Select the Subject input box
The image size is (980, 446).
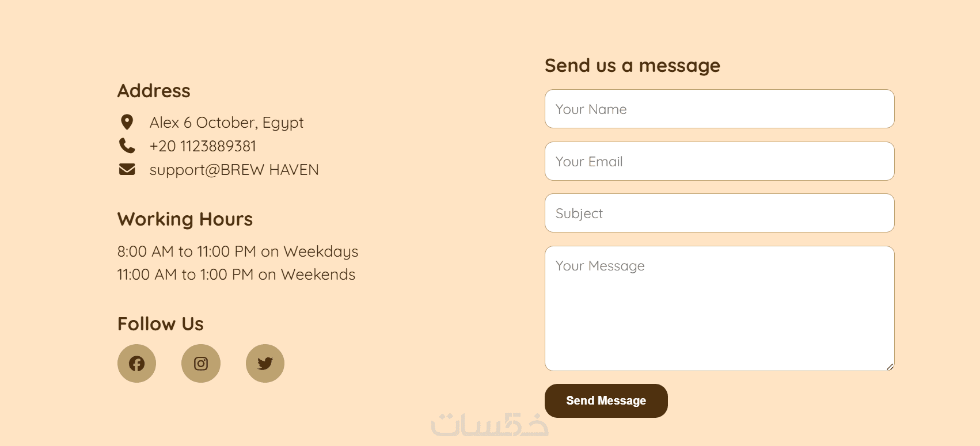tap(719, 213)
